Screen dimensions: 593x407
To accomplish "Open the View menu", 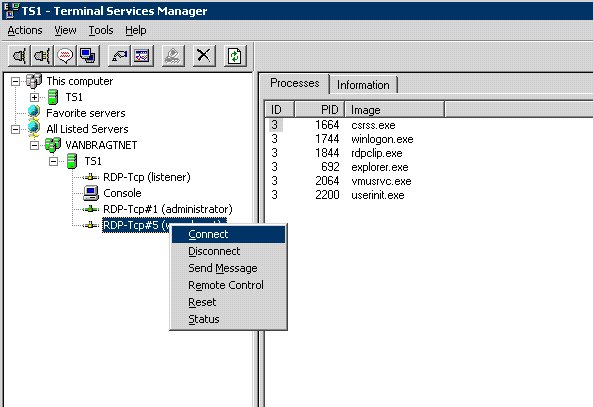I will click(65, 30).
